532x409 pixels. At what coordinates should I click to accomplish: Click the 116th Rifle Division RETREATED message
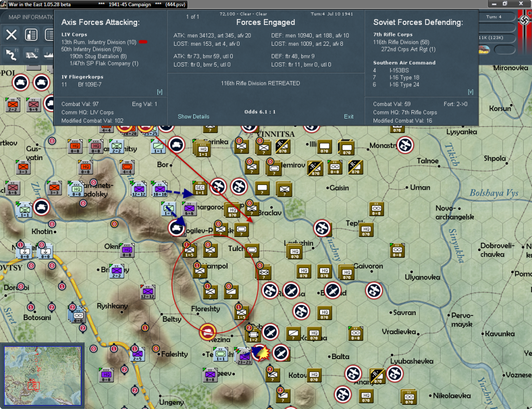pos(260,83)
